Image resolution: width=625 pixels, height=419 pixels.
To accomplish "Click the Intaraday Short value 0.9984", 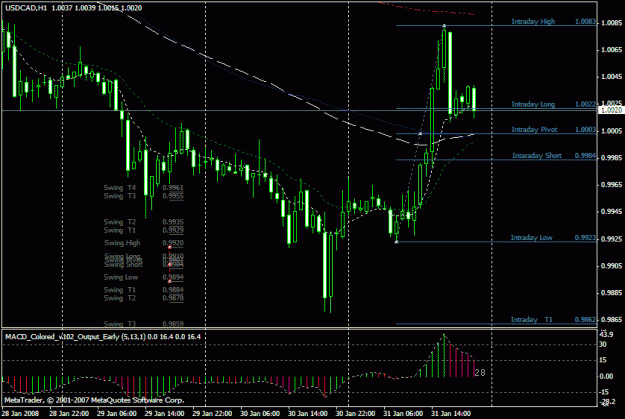I will (x=586, y=155).
